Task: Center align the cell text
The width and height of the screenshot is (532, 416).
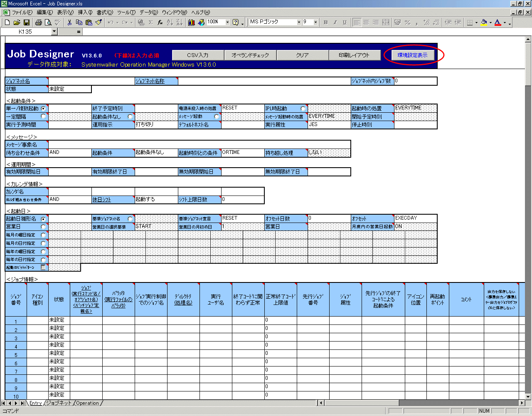Action: 366,22
